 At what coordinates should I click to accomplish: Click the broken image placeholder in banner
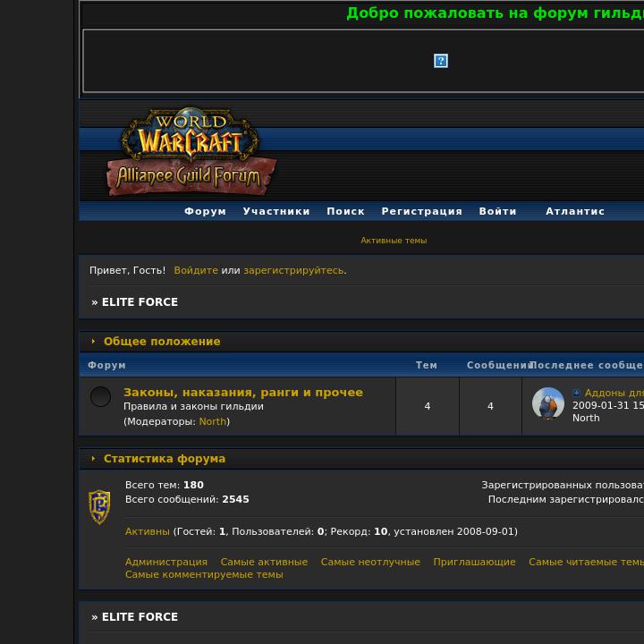(x=441, y=61)
